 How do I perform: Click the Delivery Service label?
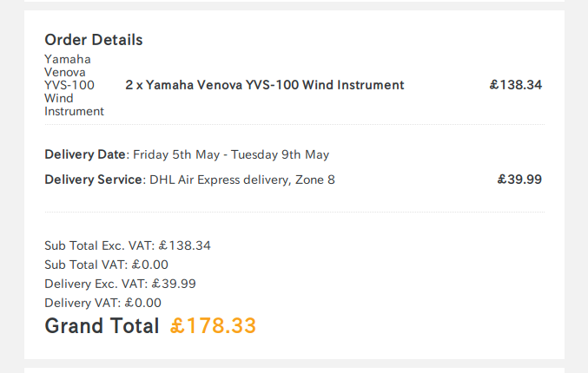pyautogui.click(x=94, y=180)
